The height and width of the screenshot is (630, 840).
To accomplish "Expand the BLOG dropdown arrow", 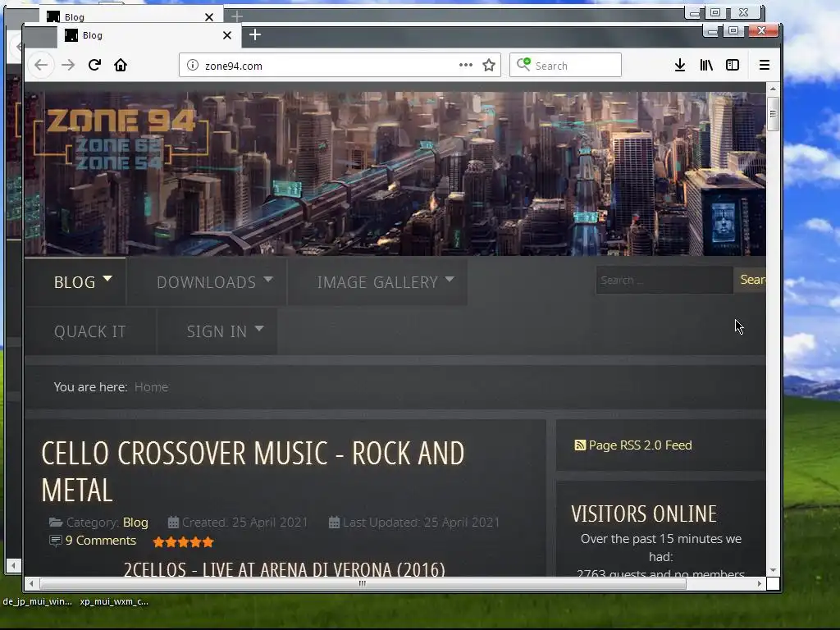I will [107, 279].
